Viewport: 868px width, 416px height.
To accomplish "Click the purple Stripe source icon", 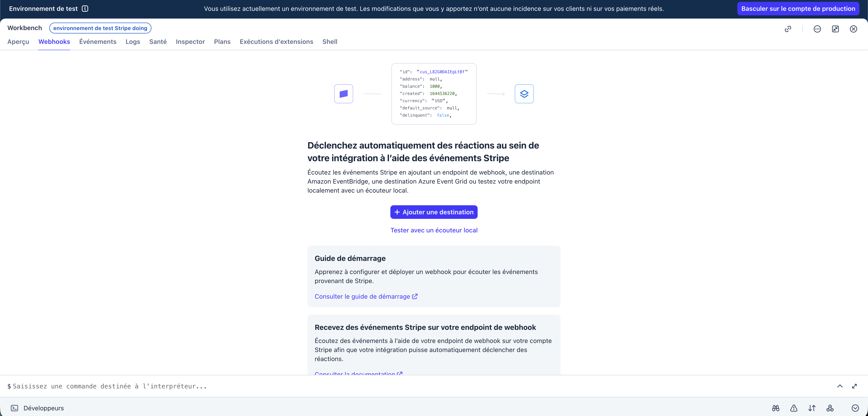I will click(x=344, y=94).
